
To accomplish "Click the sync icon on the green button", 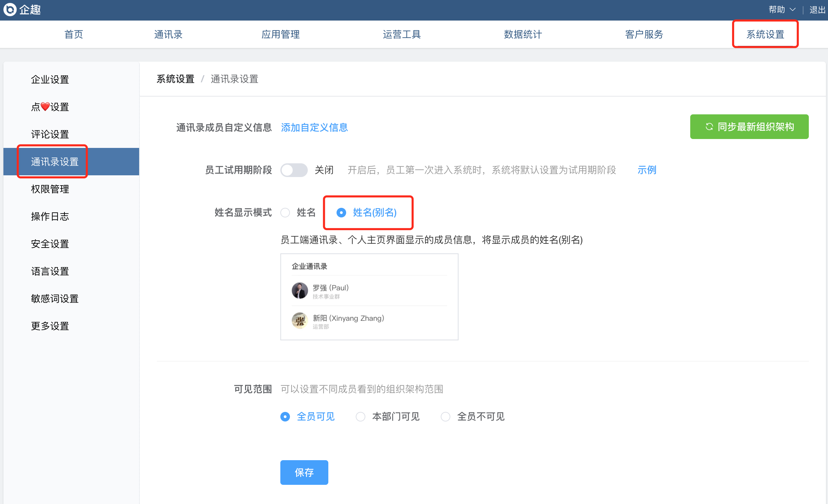I will click(709, 127).
